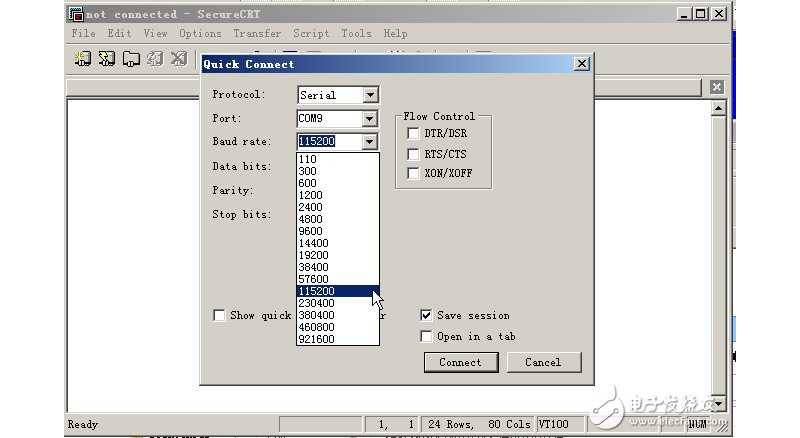Click the VT100 status bar entry
This screenshot has width=800, height=438.
point(561,424)
